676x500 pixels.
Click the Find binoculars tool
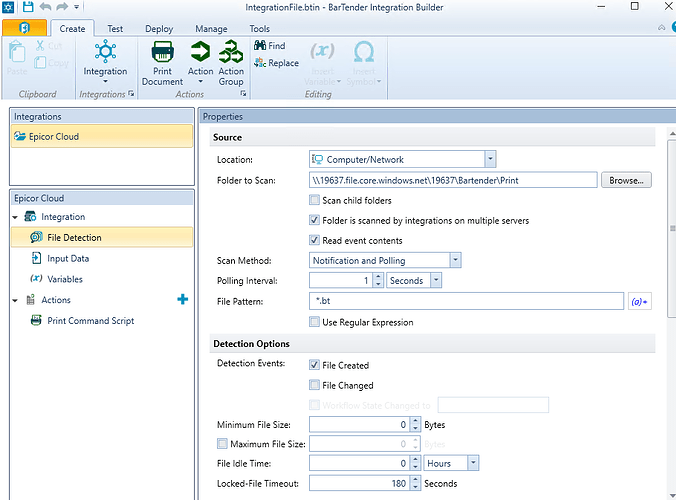(x=270, y=46)
